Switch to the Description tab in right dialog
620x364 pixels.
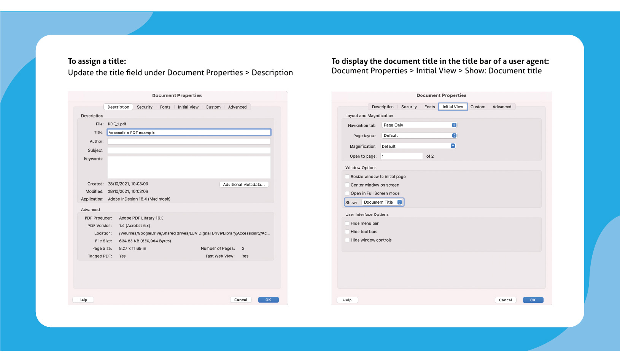(382, 107)
